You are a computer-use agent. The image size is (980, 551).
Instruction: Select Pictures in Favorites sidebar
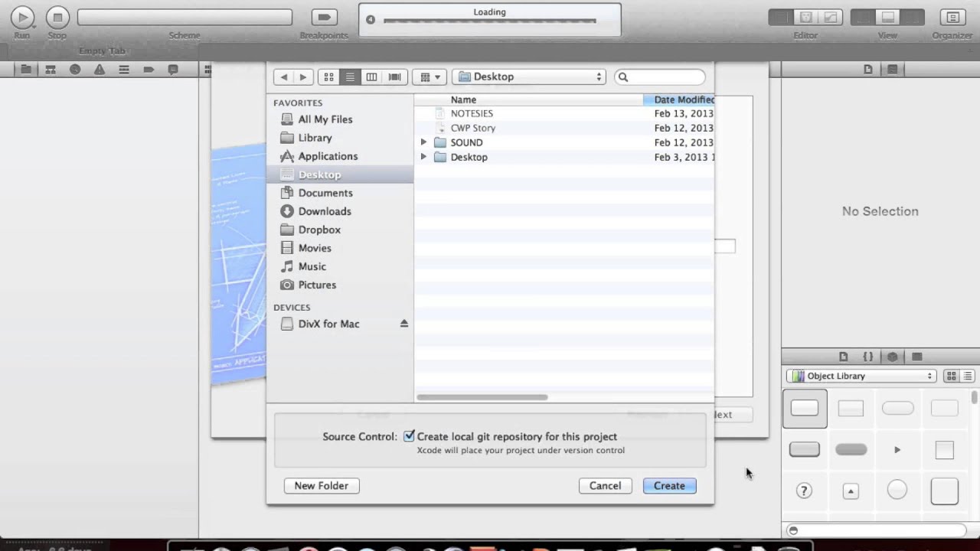pyautogui.click(x=340, y=285)
